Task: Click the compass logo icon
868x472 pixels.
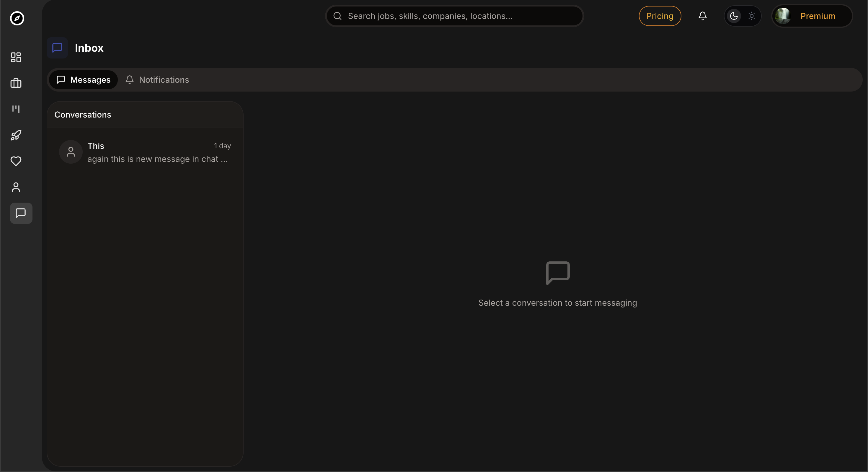Action: coord(17,18)
